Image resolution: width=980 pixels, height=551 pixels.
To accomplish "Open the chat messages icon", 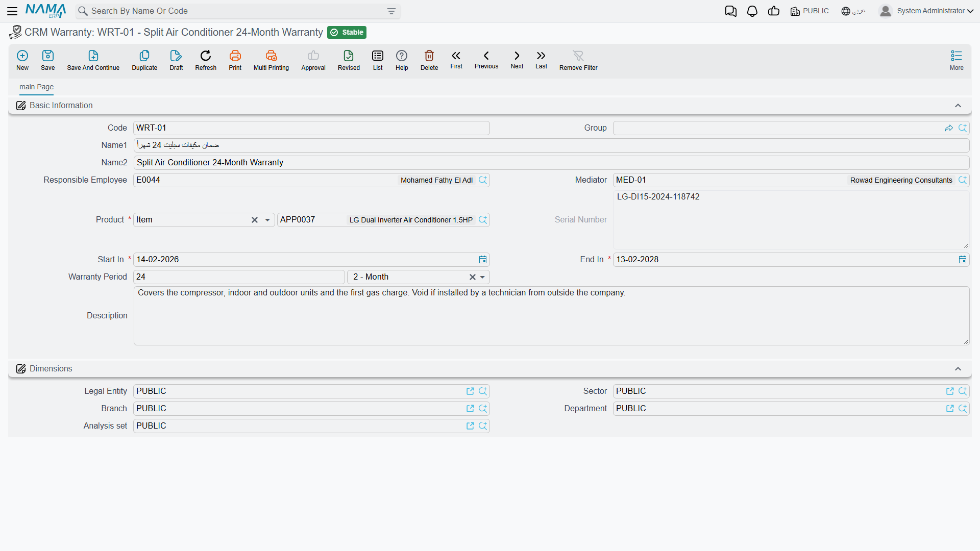I will point(731,11).
